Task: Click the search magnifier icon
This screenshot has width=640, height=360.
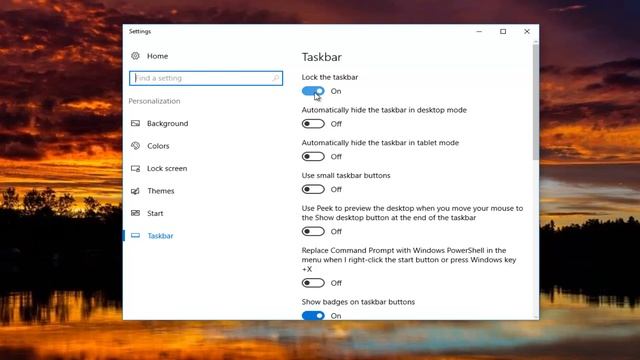Action: point(276,78)
